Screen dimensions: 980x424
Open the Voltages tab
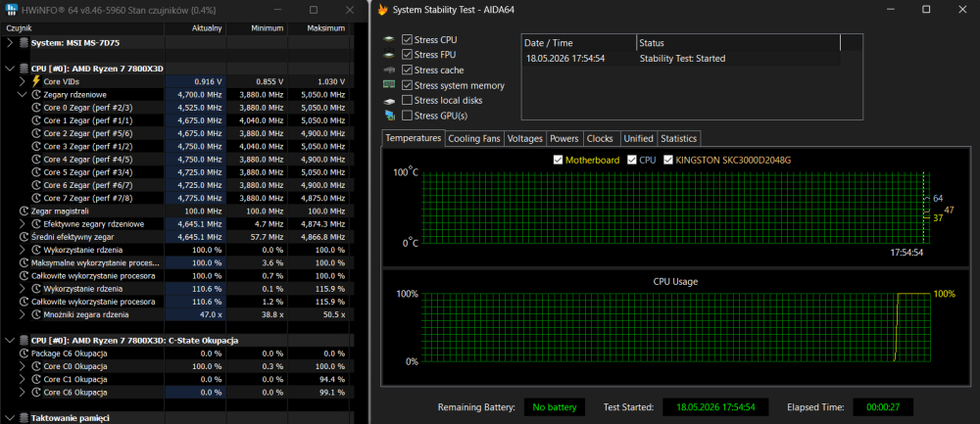point(525,139)
